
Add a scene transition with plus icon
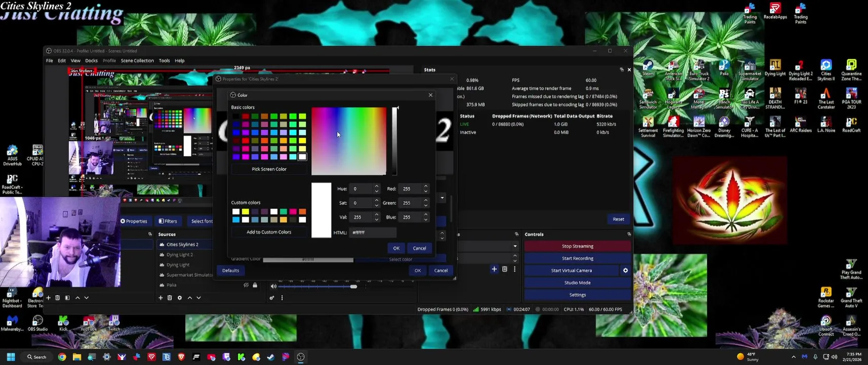click(x=494, y=269)
